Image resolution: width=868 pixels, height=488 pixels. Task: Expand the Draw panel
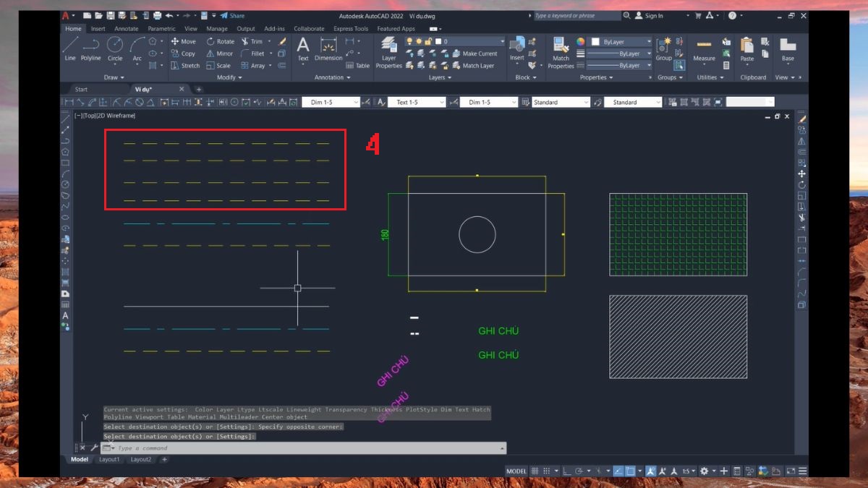(114, 77)
